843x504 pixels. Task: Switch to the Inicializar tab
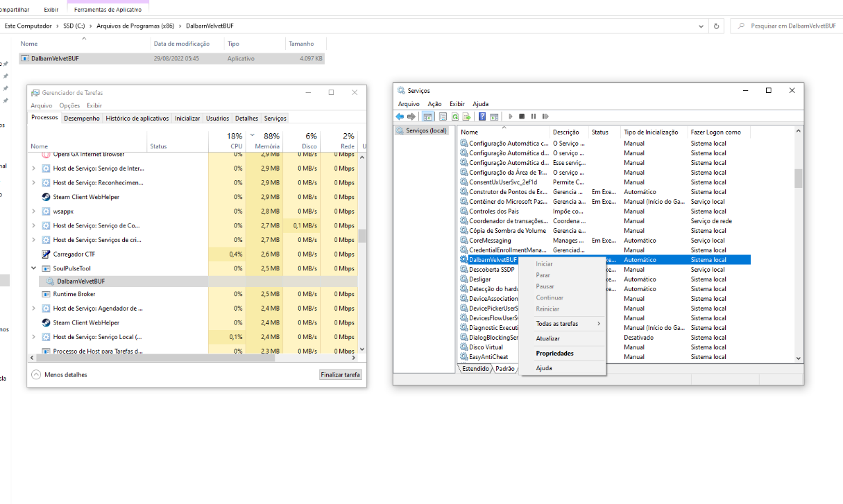tap(187, 119)
